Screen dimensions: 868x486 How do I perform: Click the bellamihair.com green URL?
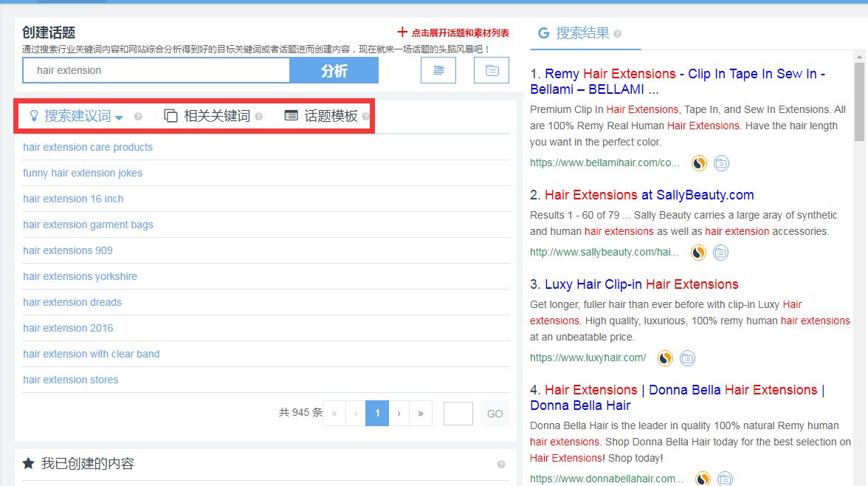pos(604,163)
